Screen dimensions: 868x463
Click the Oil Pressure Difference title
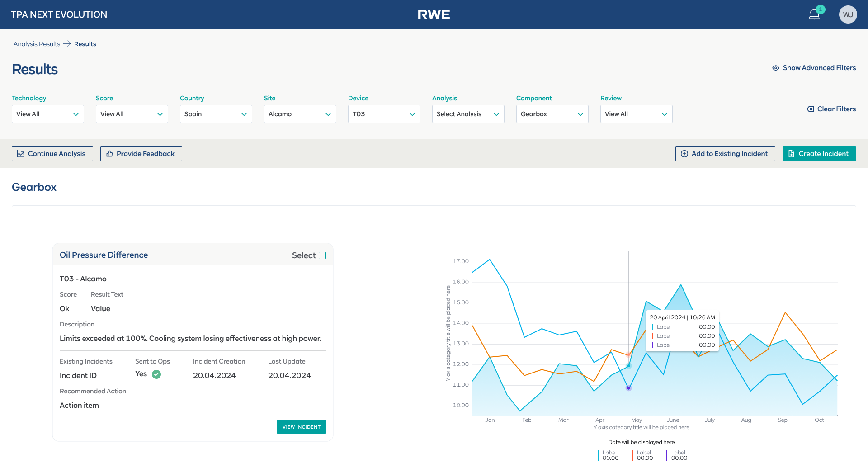point(104,255)
